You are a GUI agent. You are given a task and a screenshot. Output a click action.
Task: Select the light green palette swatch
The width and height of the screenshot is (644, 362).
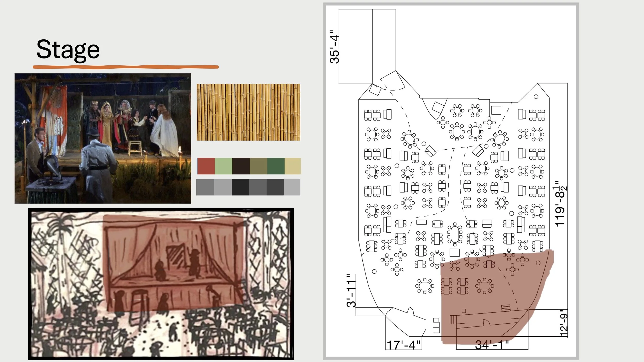point(223,166)
